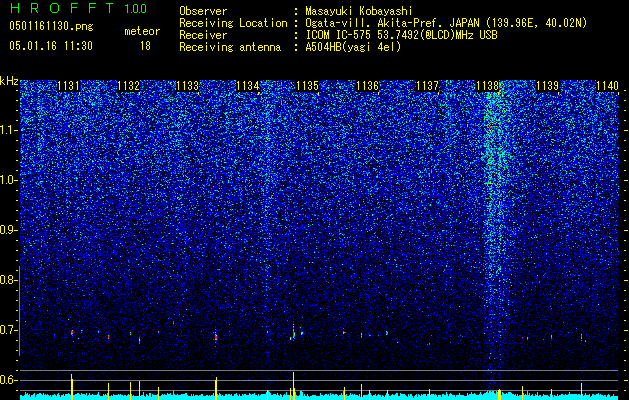Click the 'Receiving antenna' label
Viewport: 629px width, 400px height.
(230, 47)
